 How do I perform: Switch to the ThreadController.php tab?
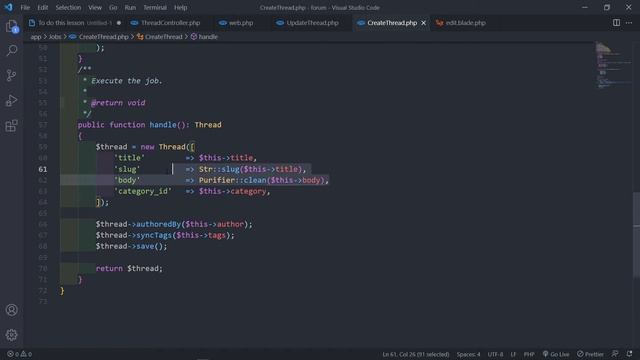click(x=165, y=23)
